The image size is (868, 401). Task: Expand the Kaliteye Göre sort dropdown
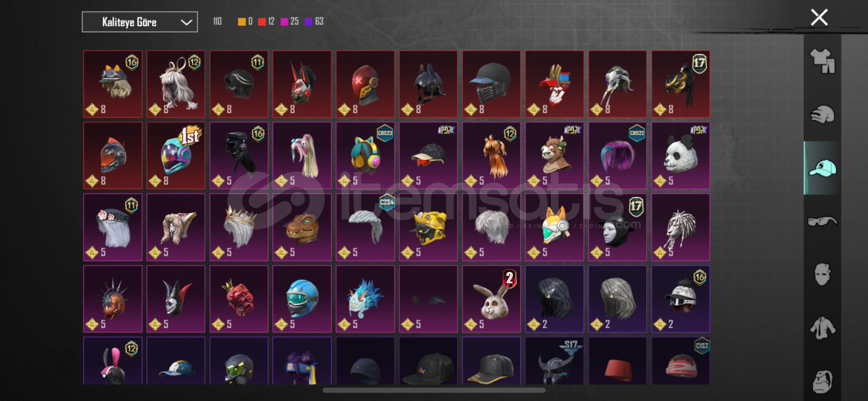point(140,22)
